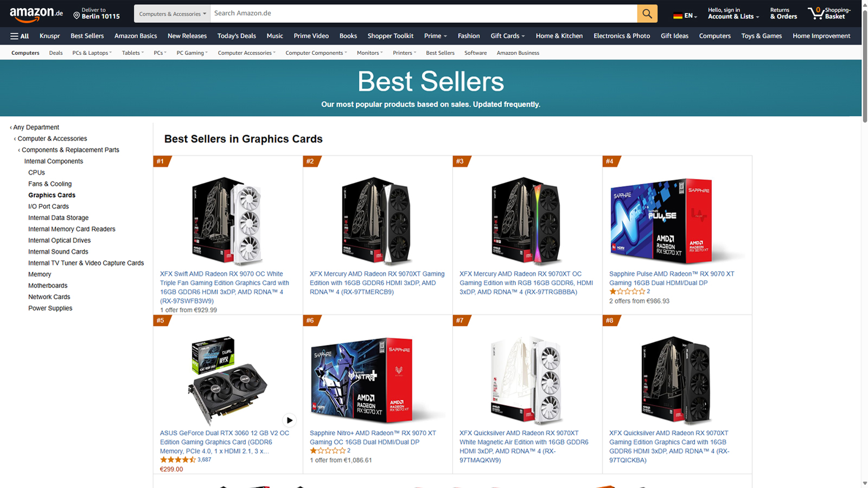This screenshot has height=488, width=868.
Task: Open Today's Deals in navigation bar
Action: coord(237,36)
